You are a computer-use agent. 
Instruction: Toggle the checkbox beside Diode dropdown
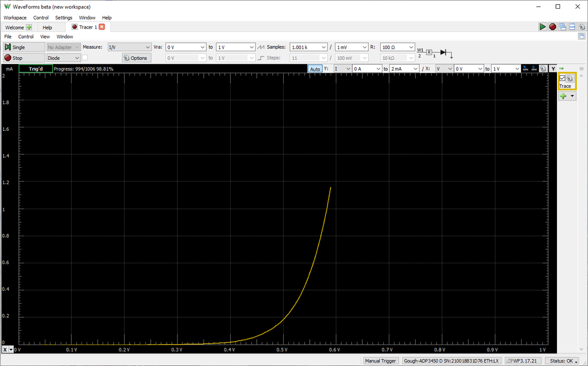[x=85, y=58]
